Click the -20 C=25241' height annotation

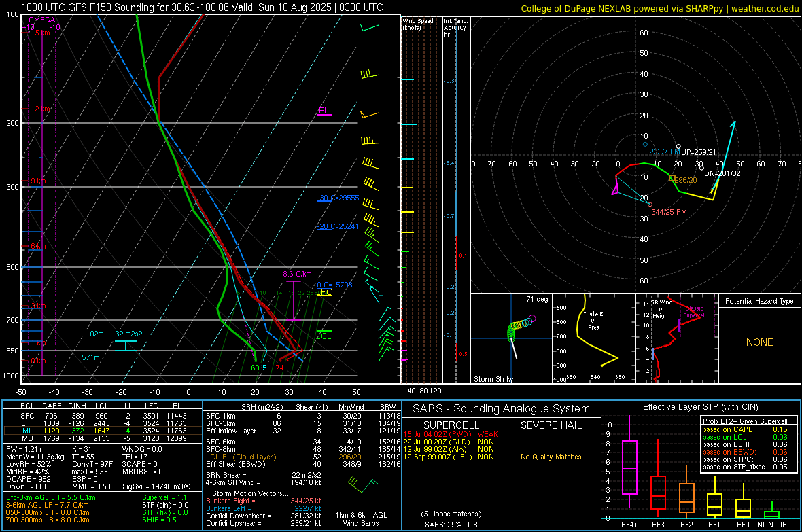(338, 226)
